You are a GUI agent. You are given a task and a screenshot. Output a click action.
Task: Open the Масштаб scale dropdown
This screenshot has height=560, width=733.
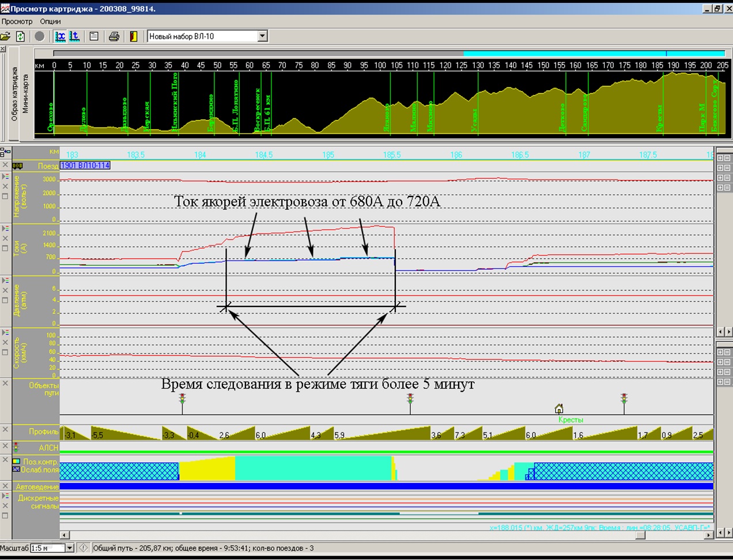pyautogui.click(x=70, y=548)
